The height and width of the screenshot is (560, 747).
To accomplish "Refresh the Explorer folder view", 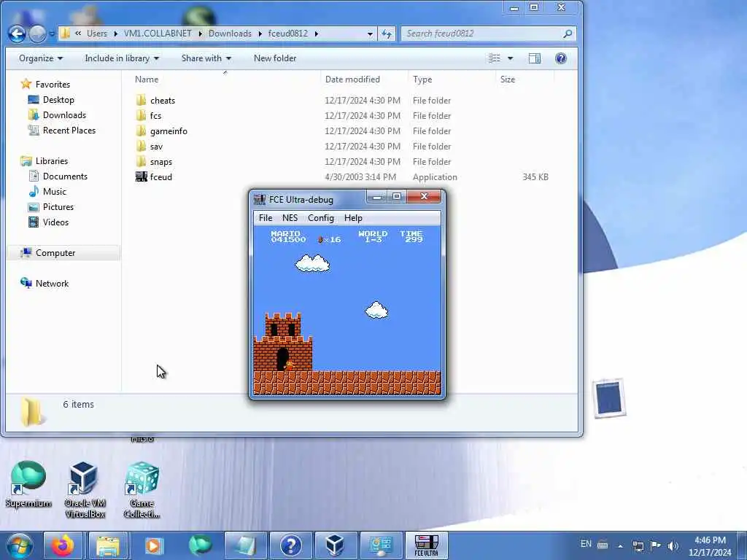I will (x=387, y=34).
